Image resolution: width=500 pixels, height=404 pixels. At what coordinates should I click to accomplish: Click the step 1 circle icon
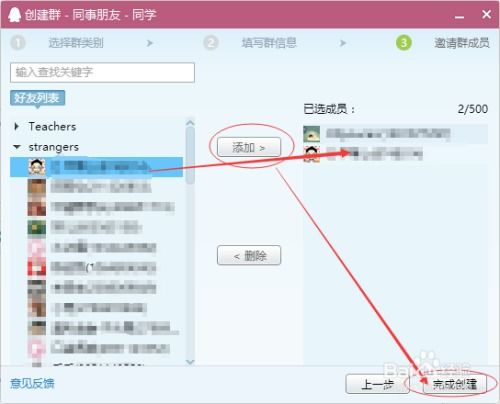point(18,43)
